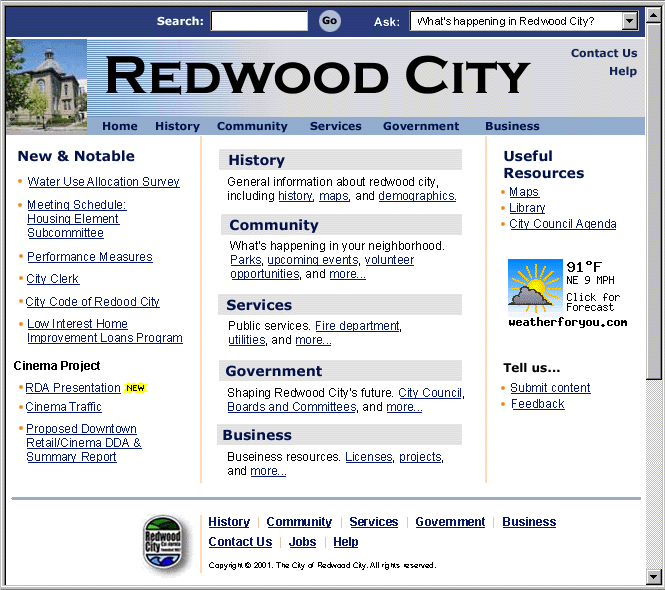Click the round Go search button
665x590 pixels.
pos(330,21)
